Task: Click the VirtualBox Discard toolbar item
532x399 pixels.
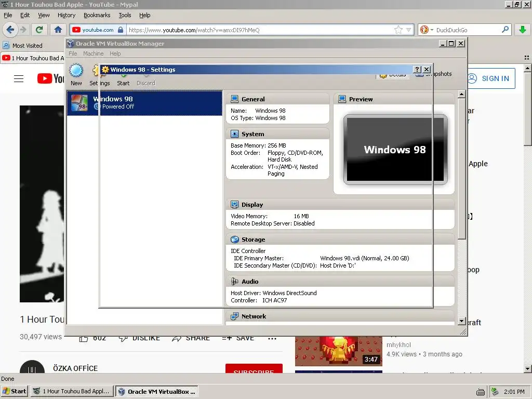Action: (x=146, y=79)
